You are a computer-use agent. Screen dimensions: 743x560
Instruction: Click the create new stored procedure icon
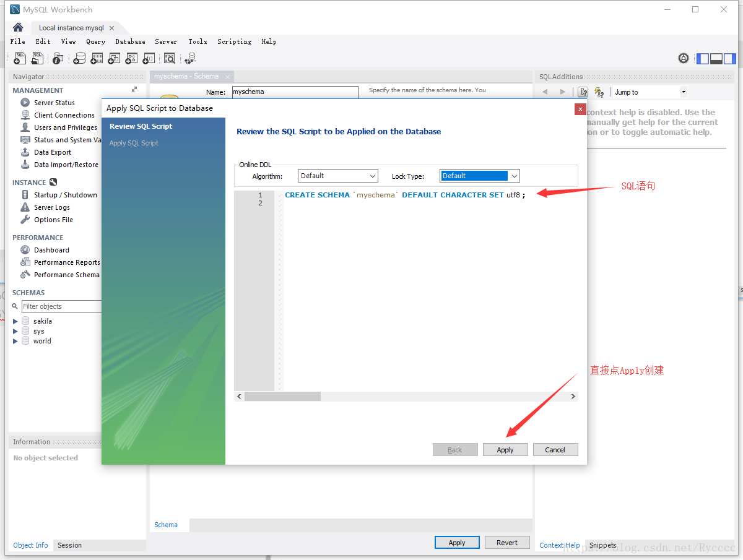131,58
